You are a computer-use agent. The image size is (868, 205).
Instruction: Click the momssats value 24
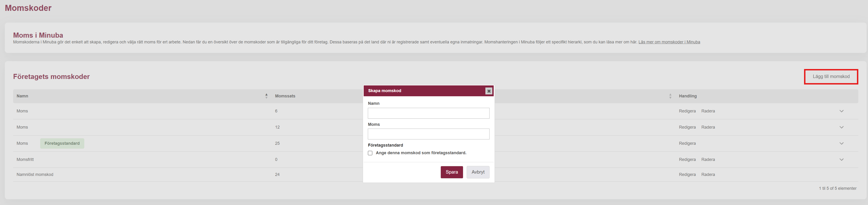277,174
